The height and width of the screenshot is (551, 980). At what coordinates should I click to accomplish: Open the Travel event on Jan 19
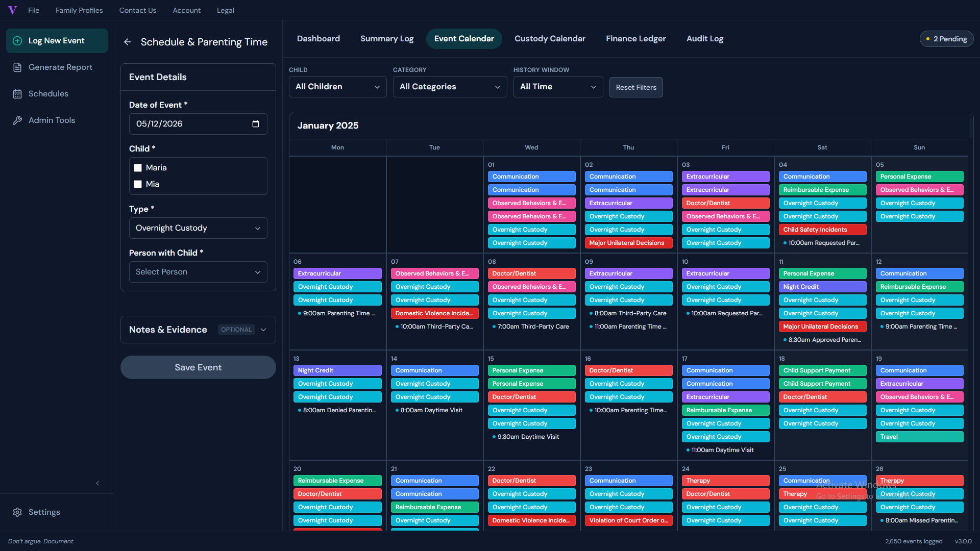point(919,437)
